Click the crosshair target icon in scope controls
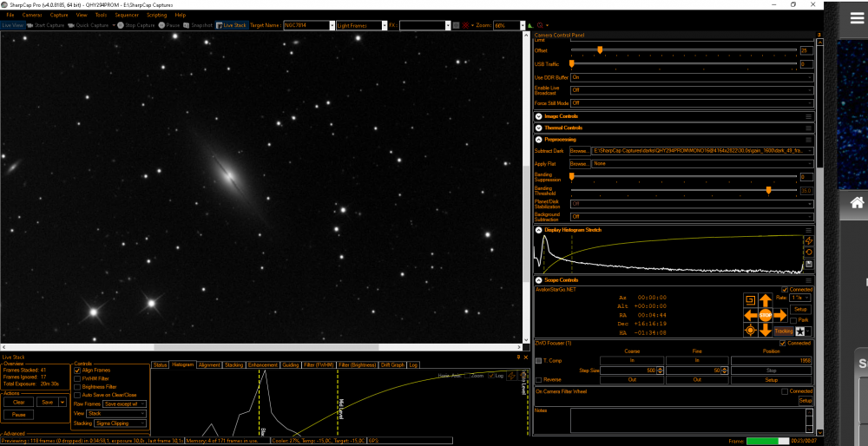This screenshot has width=868, height=446. [x=750, y=331]
